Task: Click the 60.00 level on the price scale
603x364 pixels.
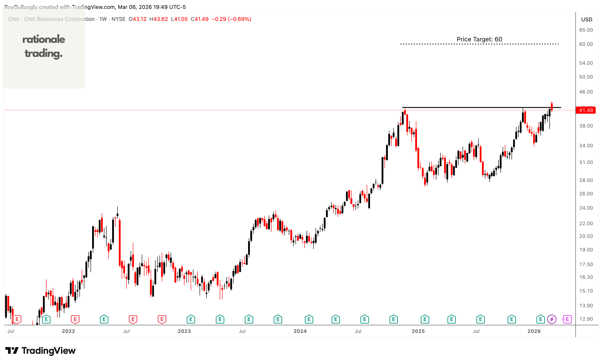Action: (x=586, y=44)
